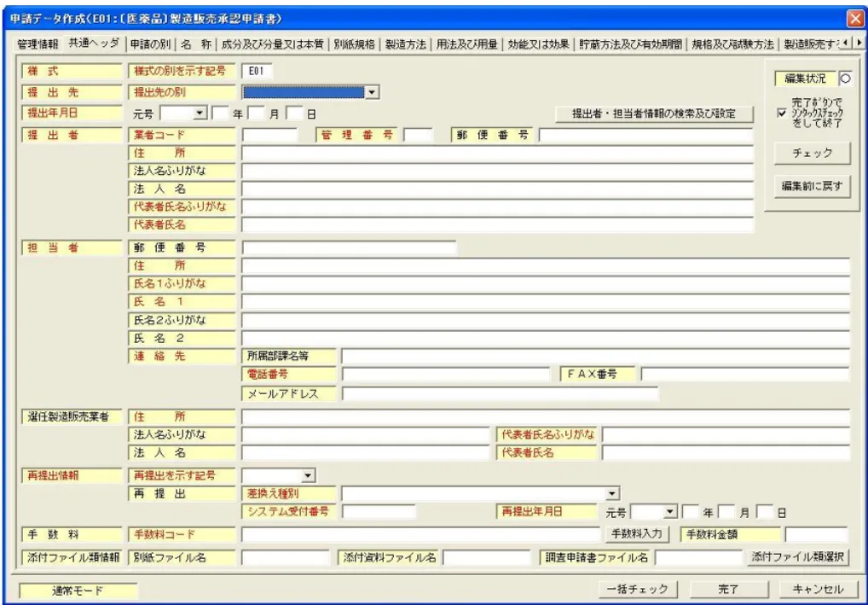Go to 成分及び分量又は本質 tab
The height and width of the screenshot is (605, 868).
(x=273, y=43)
